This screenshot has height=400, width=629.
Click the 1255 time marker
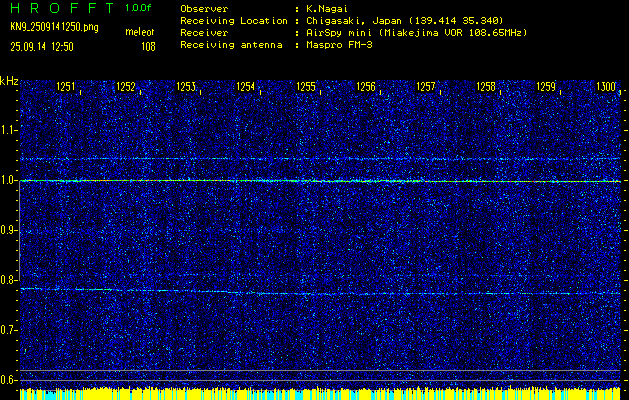(x=306, y=87)
